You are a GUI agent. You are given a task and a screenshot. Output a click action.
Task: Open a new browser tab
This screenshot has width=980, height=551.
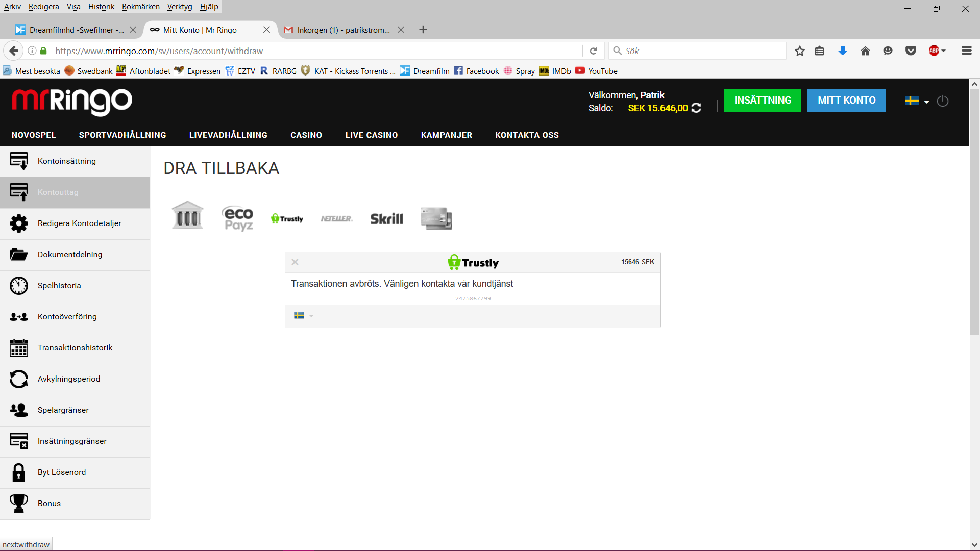click(423, 30)
